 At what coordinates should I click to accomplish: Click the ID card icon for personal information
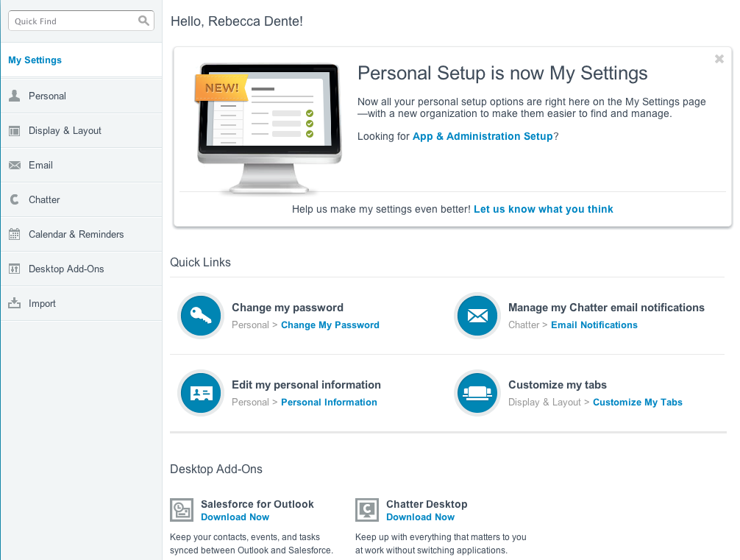200,394
